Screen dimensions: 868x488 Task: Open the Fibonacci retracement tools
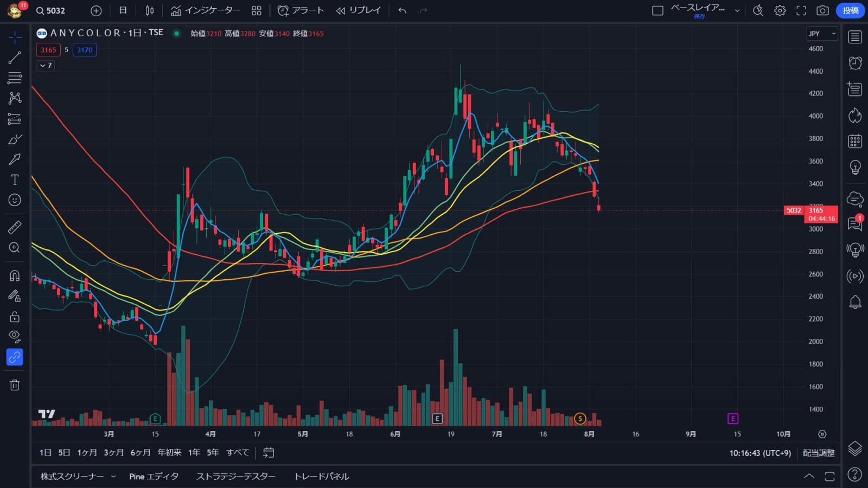15,78
